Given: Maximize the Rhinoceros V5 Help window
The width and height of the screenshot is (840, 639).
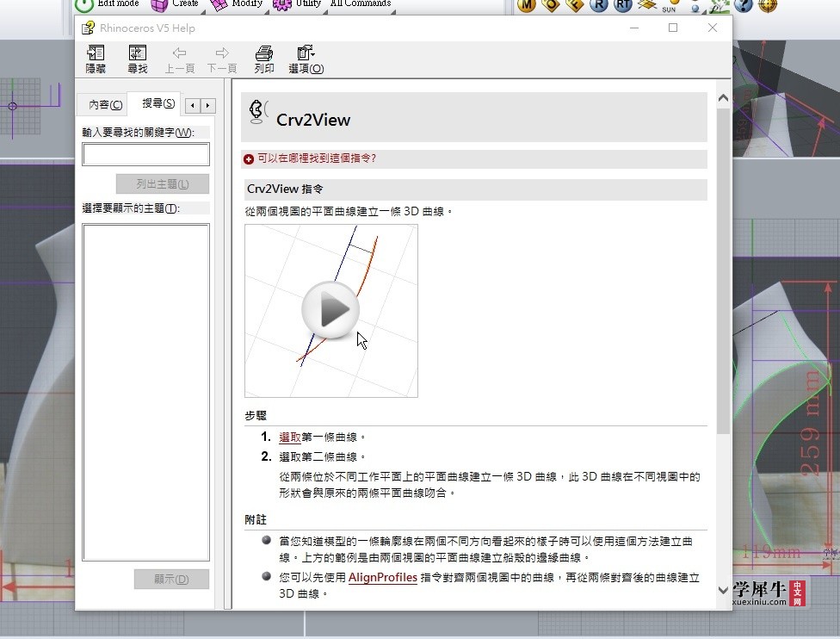Looking at the screenshot, I should coord(673,28).
